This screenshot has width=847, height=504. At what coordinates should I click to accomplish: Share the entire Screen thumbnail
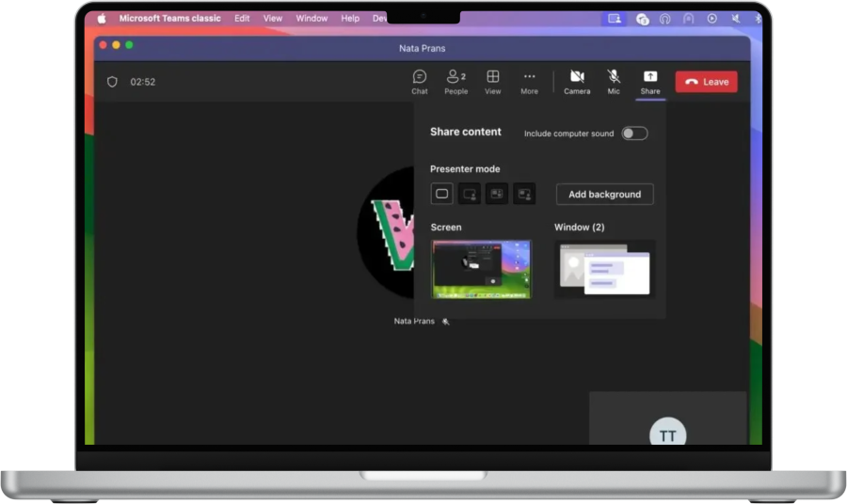(x=481, y=269)
